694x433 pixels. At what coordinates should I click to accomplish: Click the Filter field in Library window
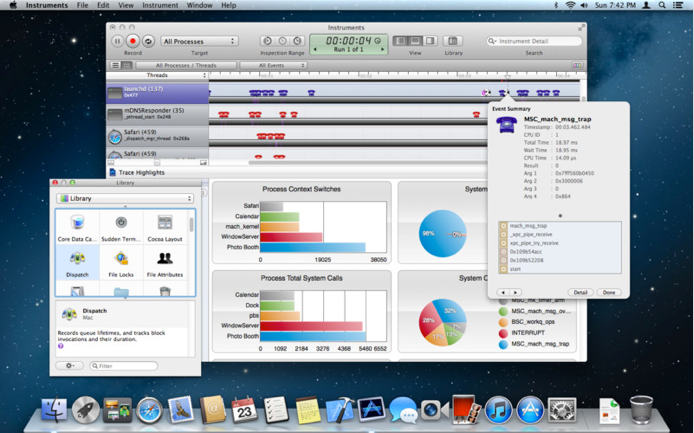pyautogui.click(x=123, y=366)
